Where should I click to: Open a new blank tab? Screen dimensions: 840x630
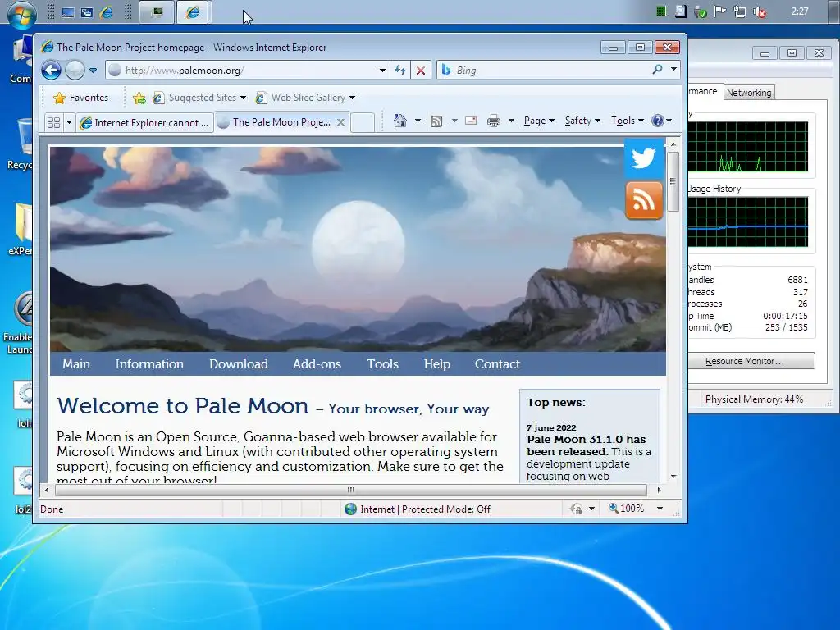click(x=363, y=122)
